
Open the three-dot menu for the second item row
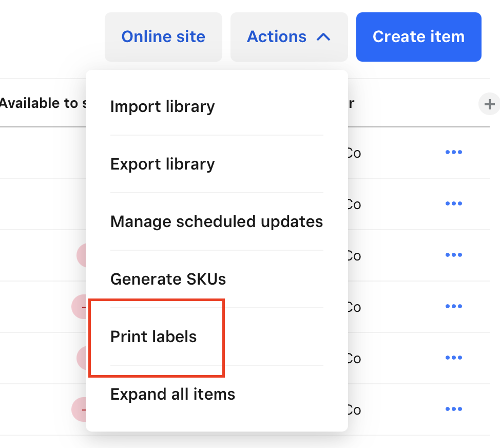pos(454,204)
